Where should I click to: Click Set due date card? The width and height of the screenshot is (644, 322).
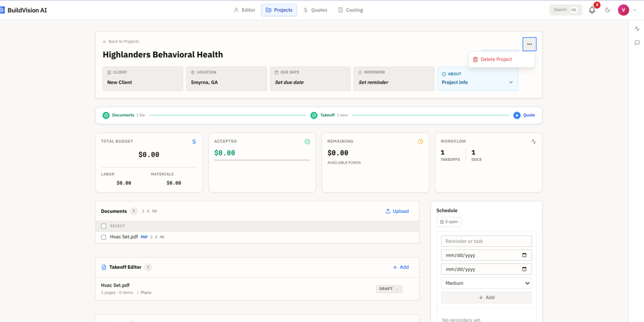coord(310,79)
